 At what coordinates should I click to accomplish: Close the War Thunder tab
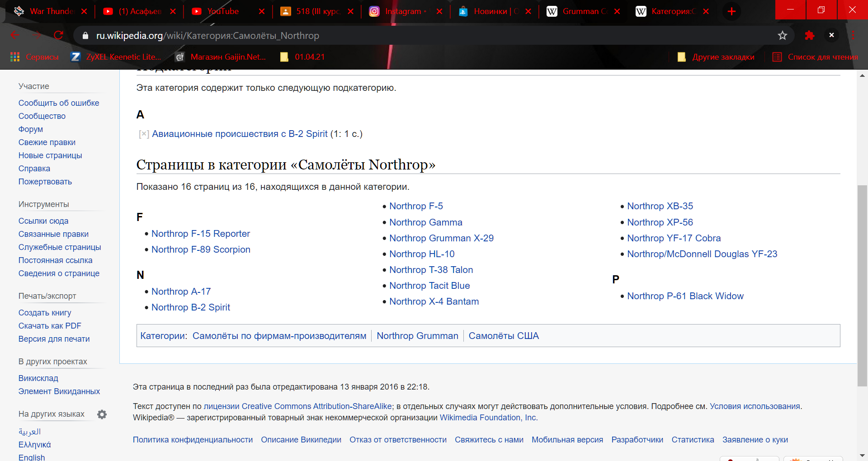point(84,12)
